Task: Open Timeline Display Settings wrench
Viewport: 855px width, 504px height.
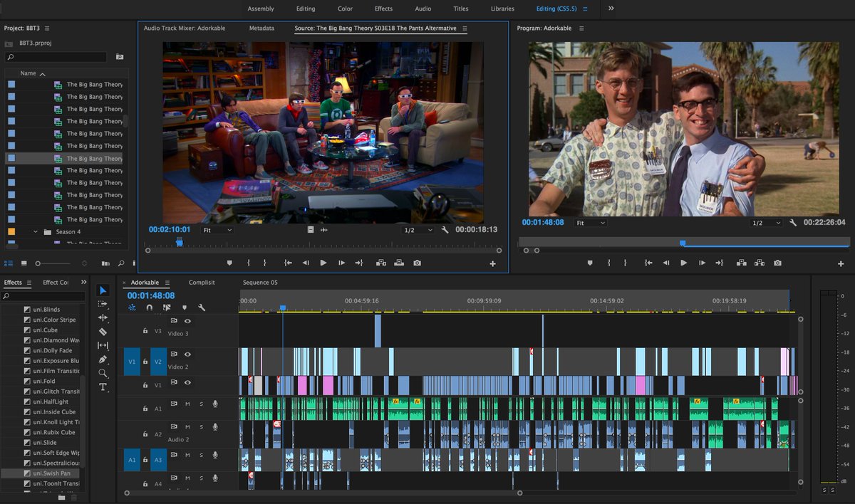Action: pyautogui.click(x=202, y=308)
